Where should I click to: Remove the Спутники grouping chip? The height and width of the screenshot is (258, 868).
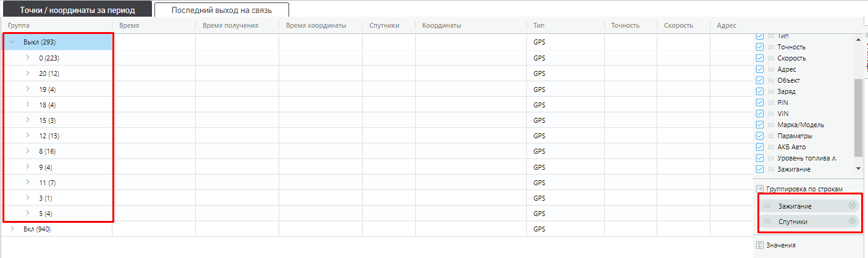point(852,221)
